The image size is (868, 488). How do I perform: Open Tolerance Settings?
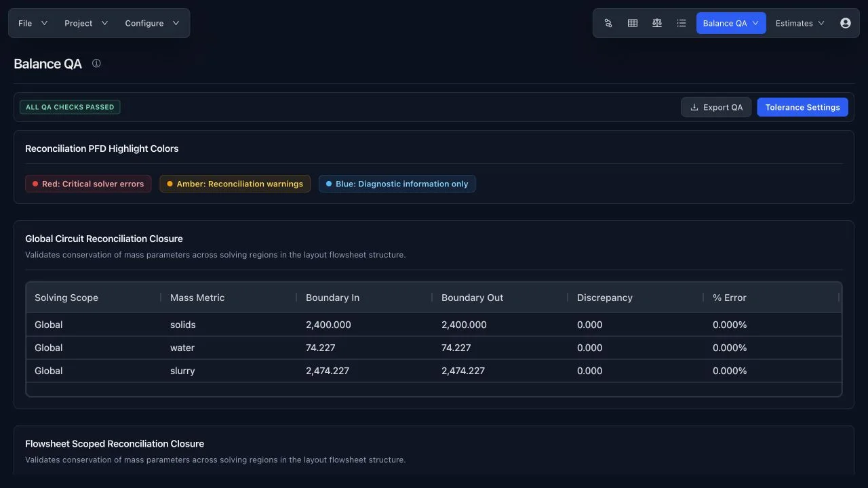tap(802, 107)
